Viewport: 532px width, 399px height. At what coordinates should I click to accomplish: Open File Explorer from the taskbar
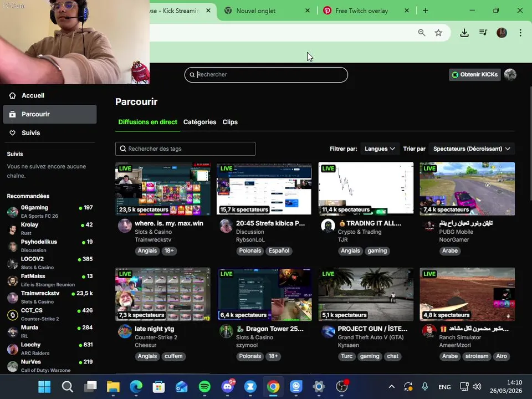click(113, 386)
